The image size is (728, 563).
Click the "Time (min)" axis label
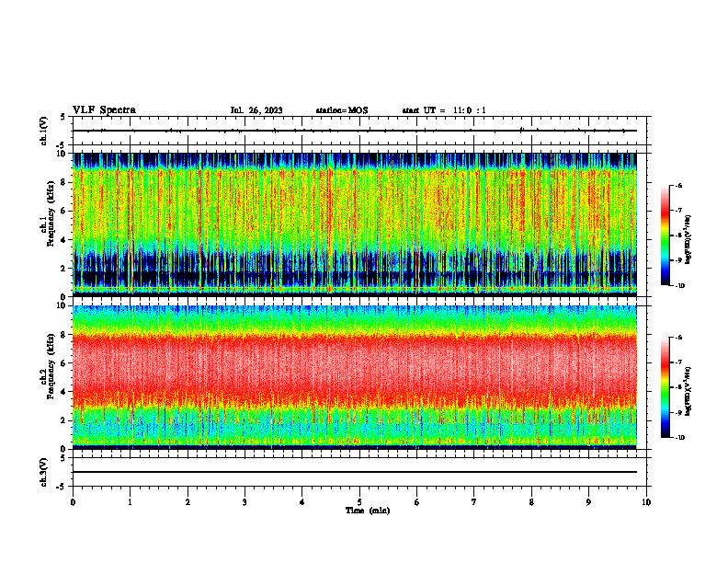point(368,511)
